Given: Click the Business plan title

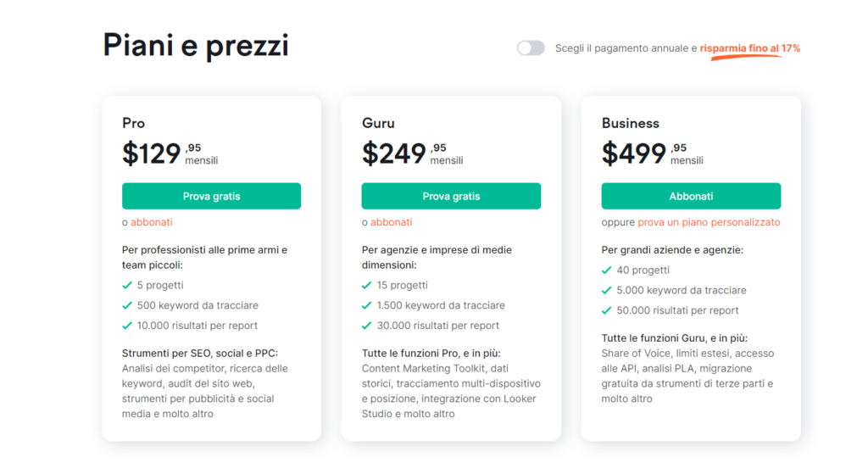Looking at the screenshot, I should click(631, 123).
